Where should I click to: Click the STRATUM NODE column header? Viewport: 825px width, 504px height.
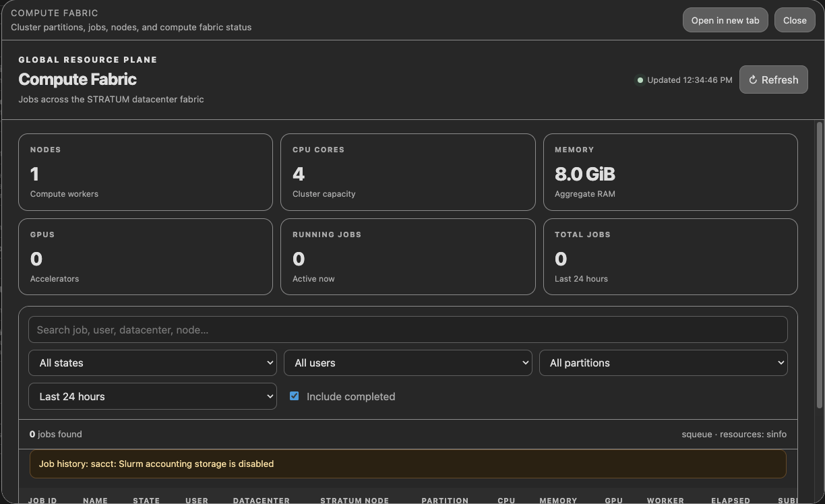(x=355, y=501)
